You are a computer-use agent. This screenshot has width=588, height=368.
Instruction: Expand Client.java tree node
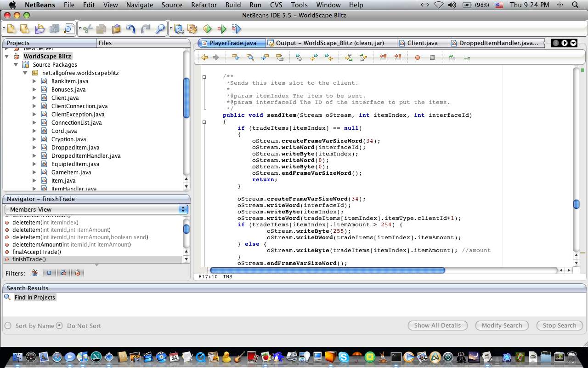34,98
